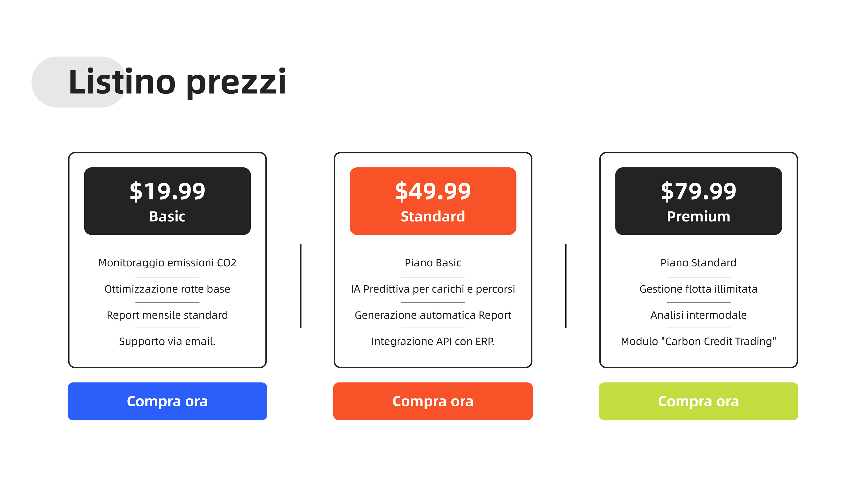The image size is (868, 488).
Task: Select the $49.99 Standard price banner
Action: click(x=433, y=201)
